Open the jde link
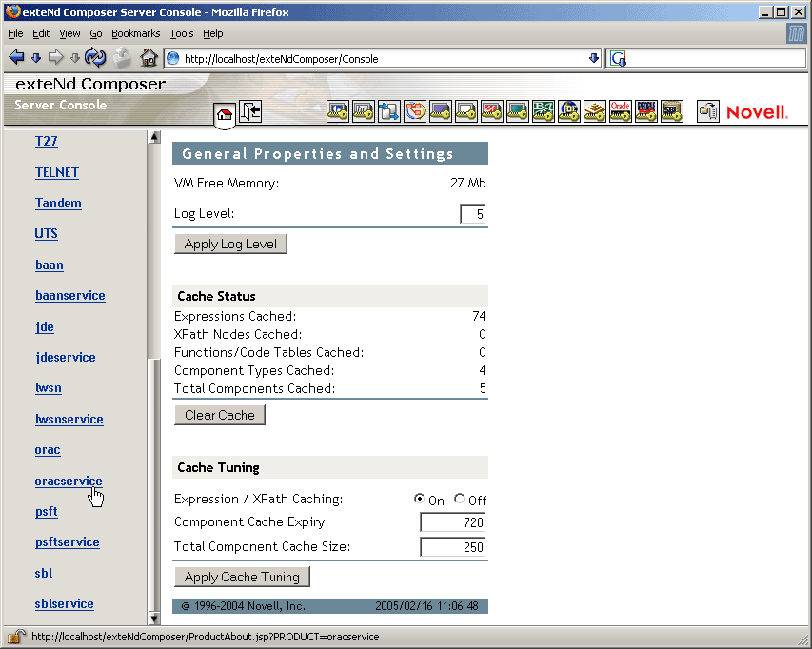The image size is (812, 649). coord(45,326)
